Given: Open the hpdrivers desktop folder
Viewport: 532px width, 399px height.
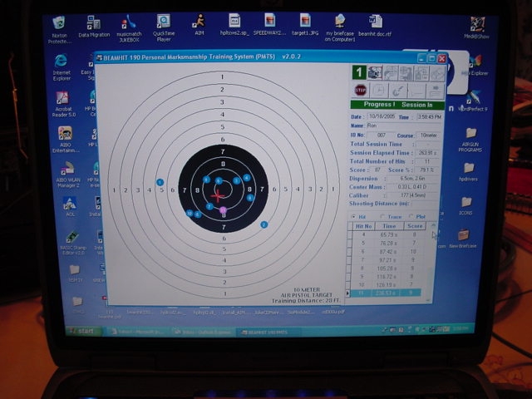Looking at the screenshot, I should (x=468, y=172).
